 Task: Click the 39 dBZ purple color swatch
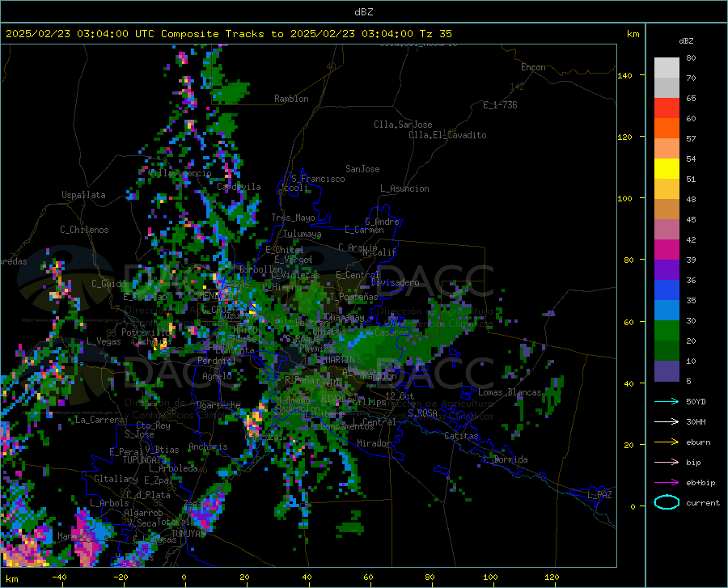point(667,270)
